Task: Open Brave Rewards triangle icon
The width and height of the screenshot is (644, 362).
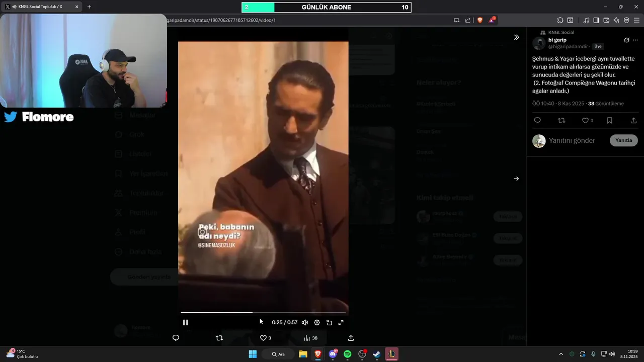Action: coord(492,20)
